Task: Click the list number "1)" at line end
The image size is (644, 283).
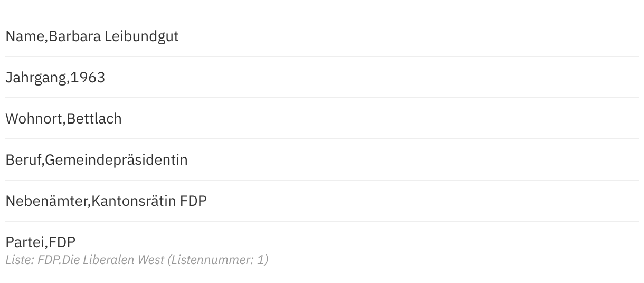Action: (x=262, y=260)
